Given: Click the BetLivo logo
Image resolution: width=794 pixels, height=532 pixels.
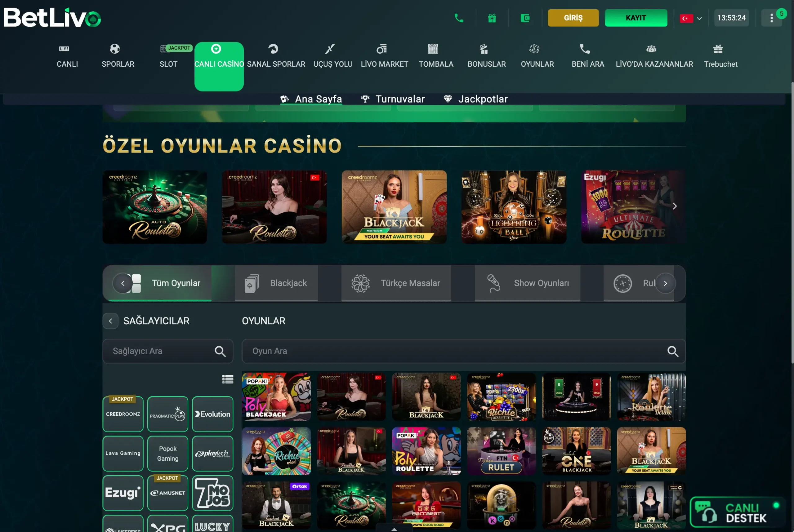Looking at the screenshot, I should pos(52,17).
